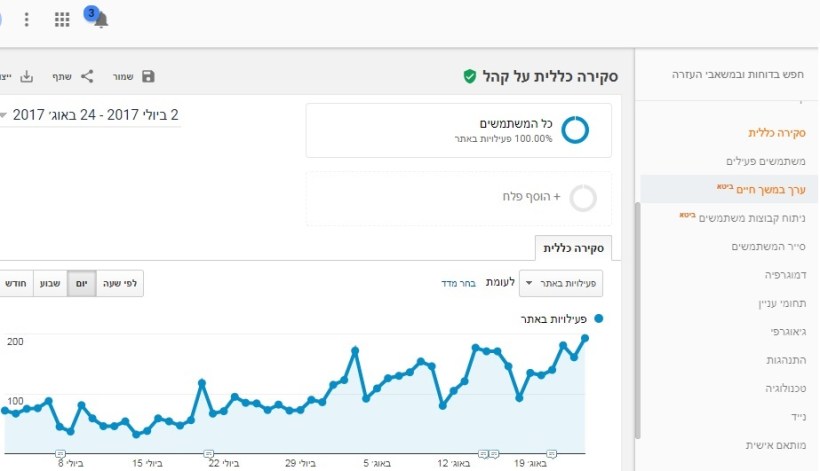Click the בחר מדד link
The height and width of the screenshot is (471, 820).
[x=458, y=284]
